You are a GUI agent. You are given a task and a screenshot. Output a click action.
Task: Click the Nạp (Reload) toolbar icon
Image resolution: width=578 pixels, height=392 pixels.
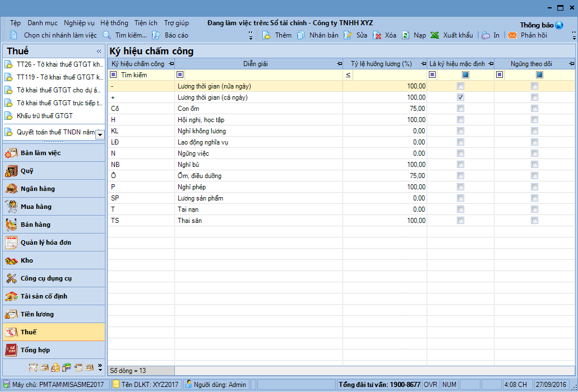tap(405, 35)
